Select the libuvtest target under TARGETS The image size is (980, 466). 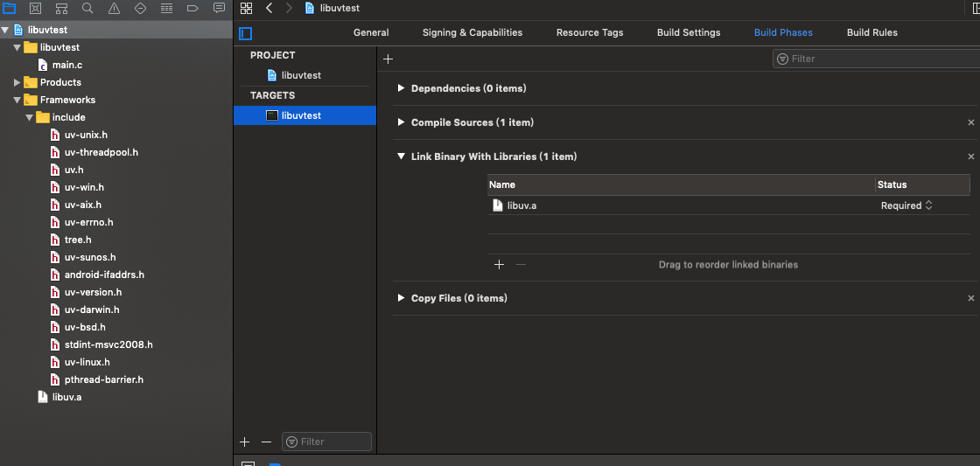coord(305,115)
